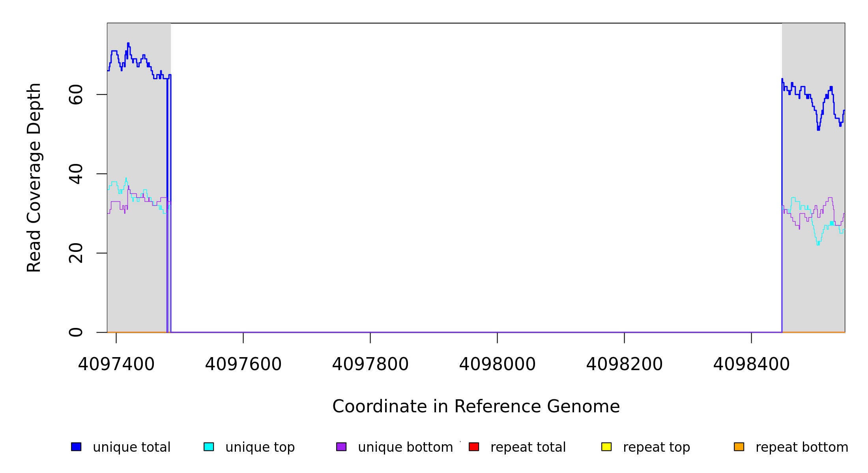Click the 20 y-axis tick label
Screen dimensions: 868x473
[76, 253]
